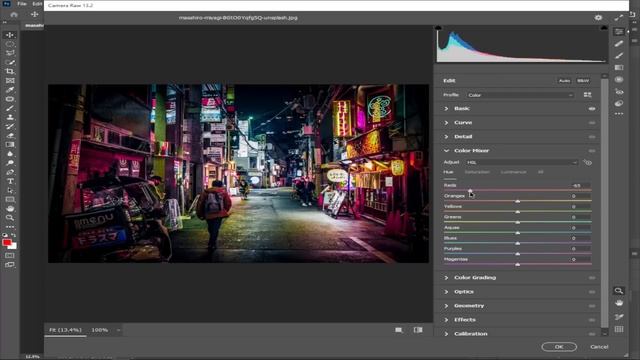Click the Fit (13.4%) zoom button
This screenshot has height=360, width=640.
click(65, 330)
